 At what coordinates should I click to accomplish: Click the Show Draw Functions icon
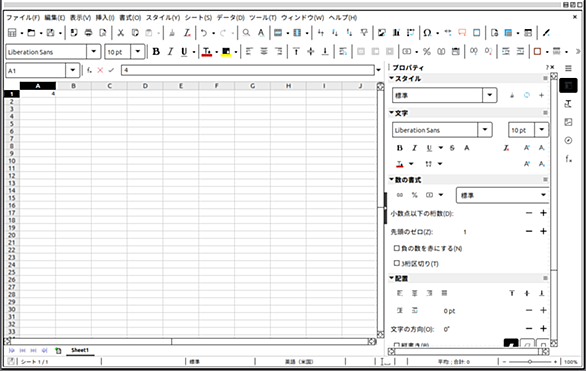pyautogui.click(x=546, y=33)
